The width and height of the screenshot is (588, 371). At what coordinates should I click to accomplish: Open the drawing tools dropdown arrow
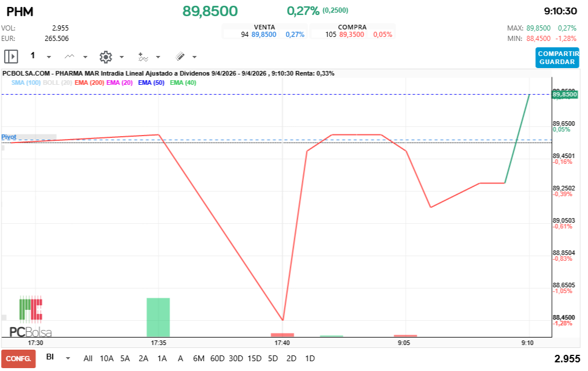pyautogui.click(x=193, y=57)
